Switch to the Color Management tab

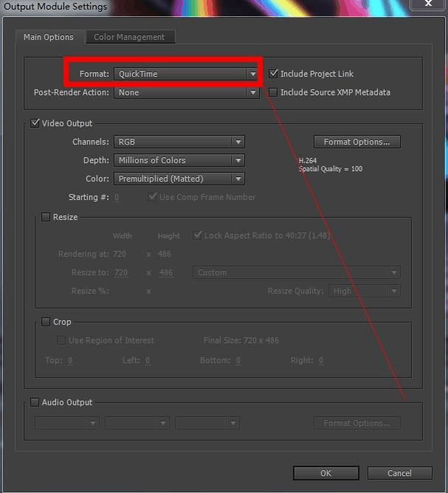pyautogui.click(x=129, y=37)
